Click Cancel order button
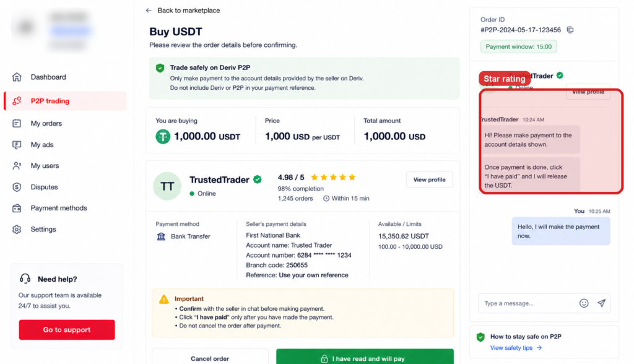This screenshot has width=634, height=364. pos(210,358)
